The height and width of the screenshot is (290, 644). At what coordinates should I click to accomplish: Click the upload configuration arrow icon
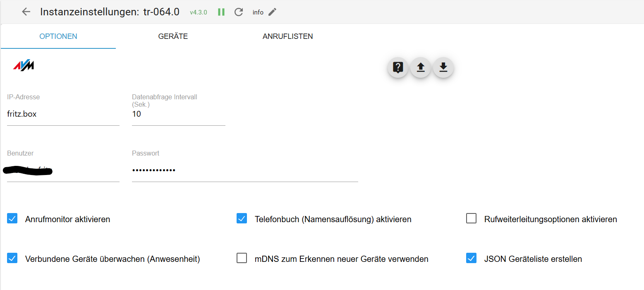(421, 67)
